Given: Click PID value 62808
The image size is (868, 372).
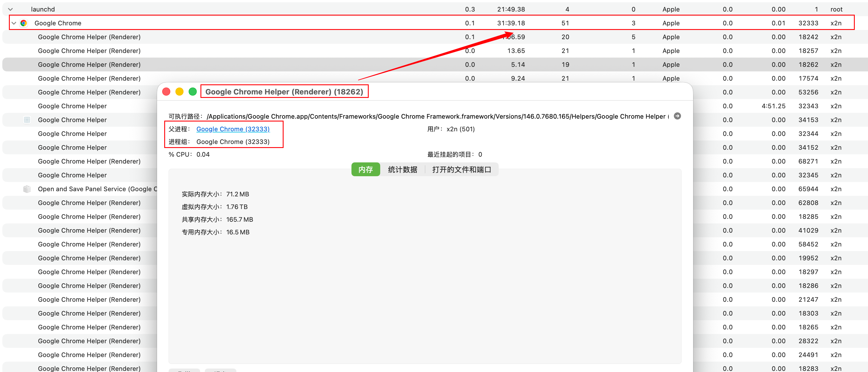Looking at the screenshot, I should 808,203.
